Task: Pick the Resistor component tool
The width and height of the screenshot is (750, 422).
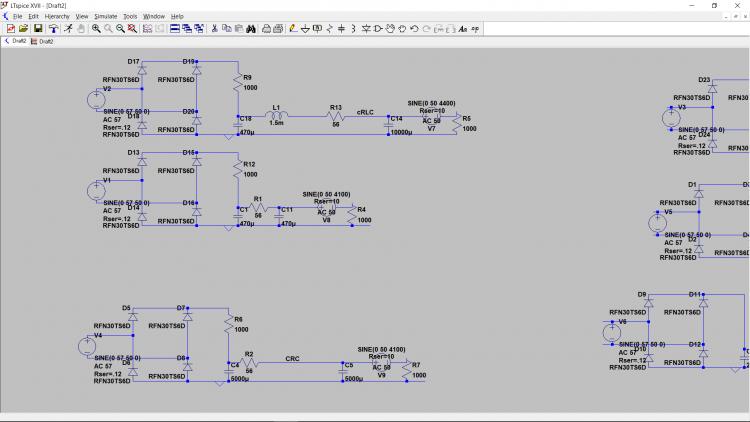Action: [x=329, y=28]
